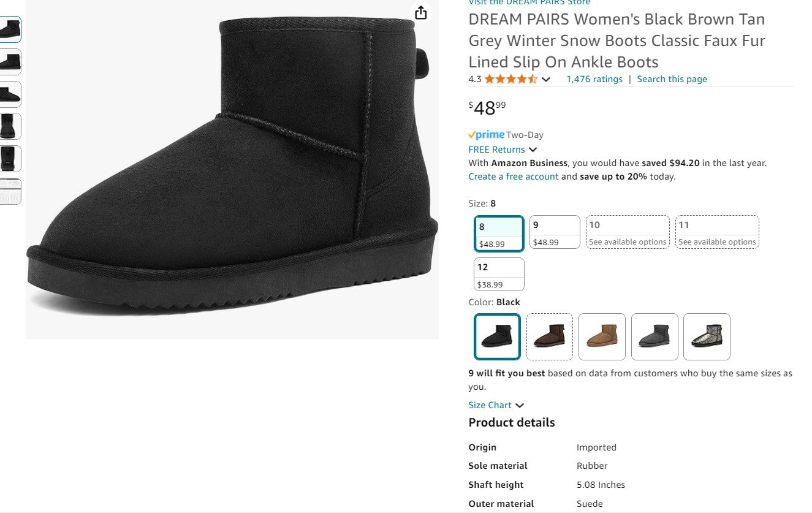Click the Search this page link
This screenshot has height=513, width=812.
coord(672,78)
